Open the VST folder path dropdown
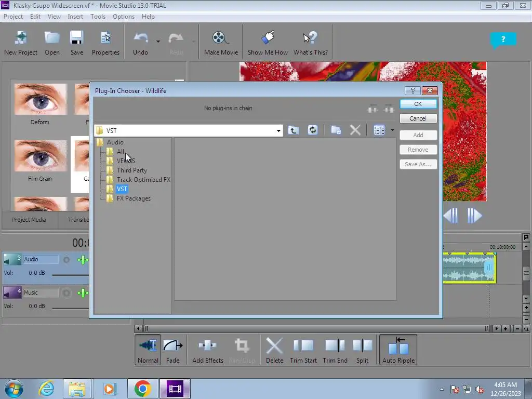The image size is (532, 399). click(x=278, y=130)
